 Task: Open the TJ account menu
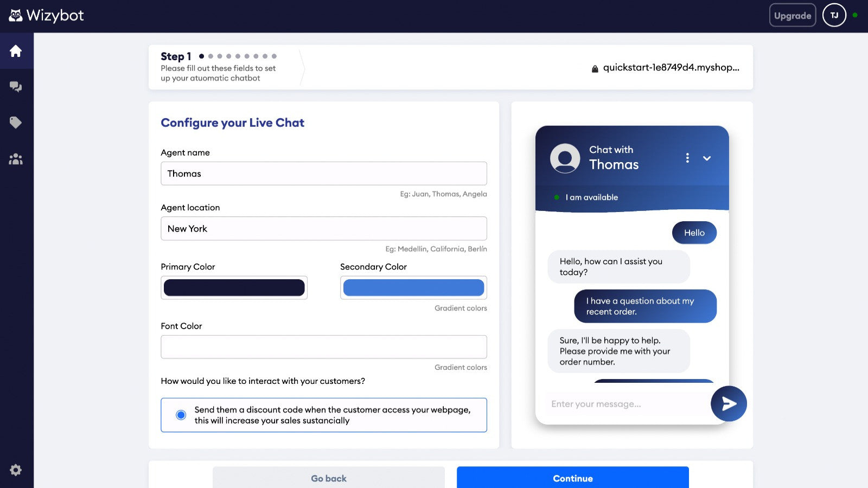pos(834,15)
